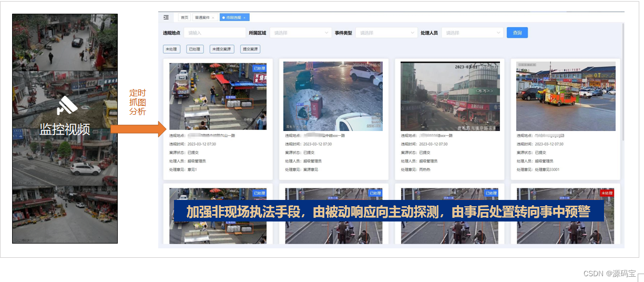
Task: Select text 处理意见: 而热热
Action: (x=415, y=169)
